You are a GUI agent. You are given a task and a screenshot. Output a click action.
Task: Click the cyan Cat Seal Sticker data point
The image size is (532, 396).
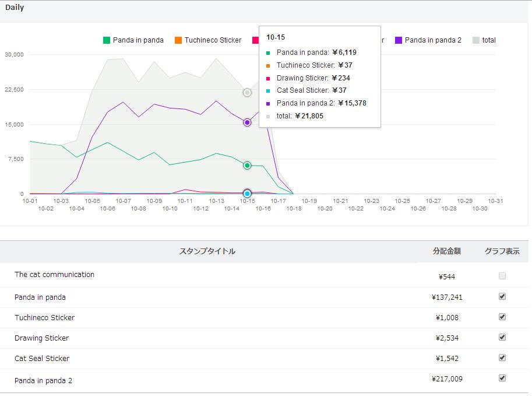[247, 194]
